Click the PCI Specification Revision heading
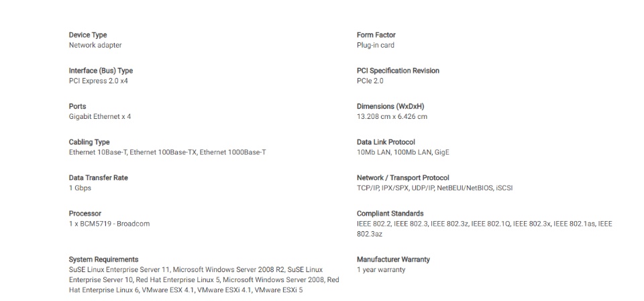644x301 pixels. [x=398, y=71]
